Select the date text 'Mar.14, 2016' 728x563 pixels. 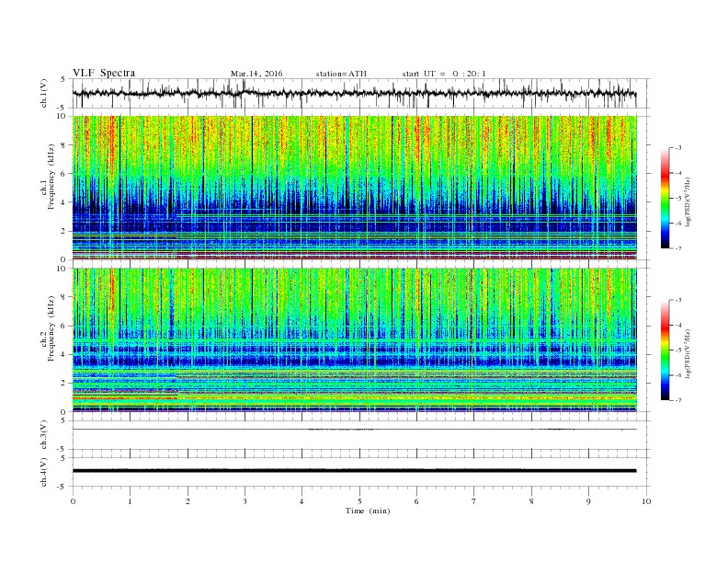coord(256,74)
